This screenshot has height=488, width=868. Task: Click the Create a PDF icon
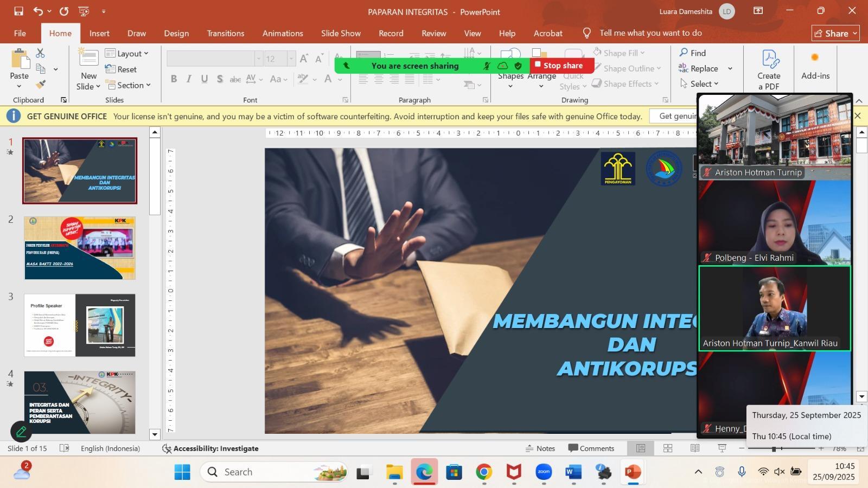coord(769,69)
